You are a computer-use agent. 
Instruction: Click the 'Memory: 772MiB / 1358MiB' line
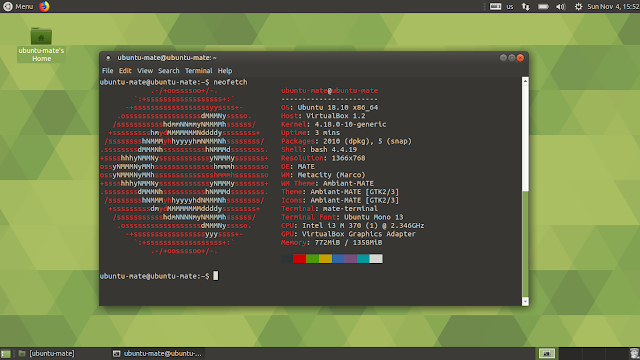331,242
